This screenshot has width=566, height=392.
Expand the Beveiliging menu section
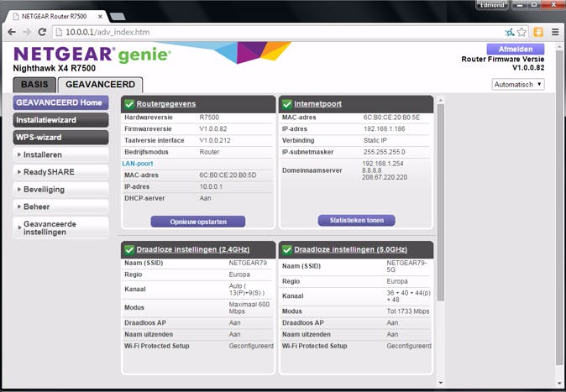[60, 189]
